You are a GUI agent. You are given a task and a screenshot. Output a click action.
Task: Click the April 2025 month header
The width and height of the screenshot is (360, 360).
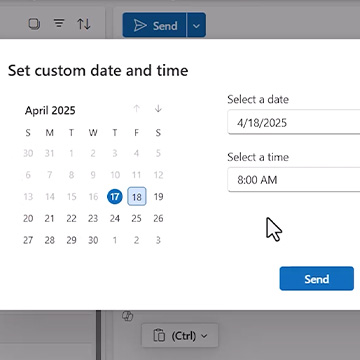click(50, 110)
